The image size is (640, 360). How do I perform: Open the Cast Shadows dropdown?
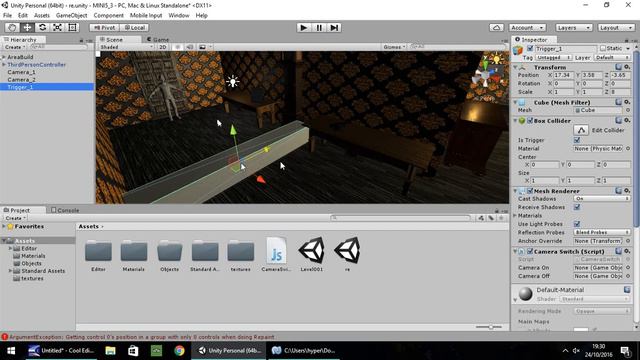pyautogui.click(x=602, y=198)
